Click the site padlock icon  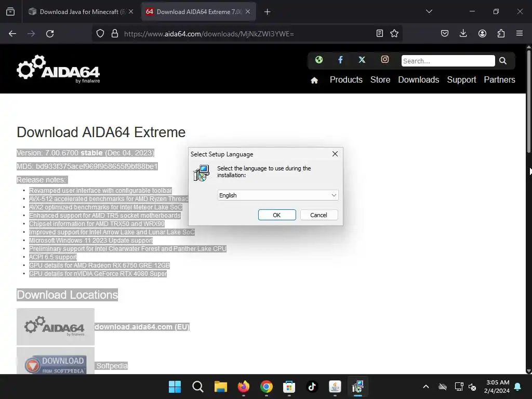115,34
